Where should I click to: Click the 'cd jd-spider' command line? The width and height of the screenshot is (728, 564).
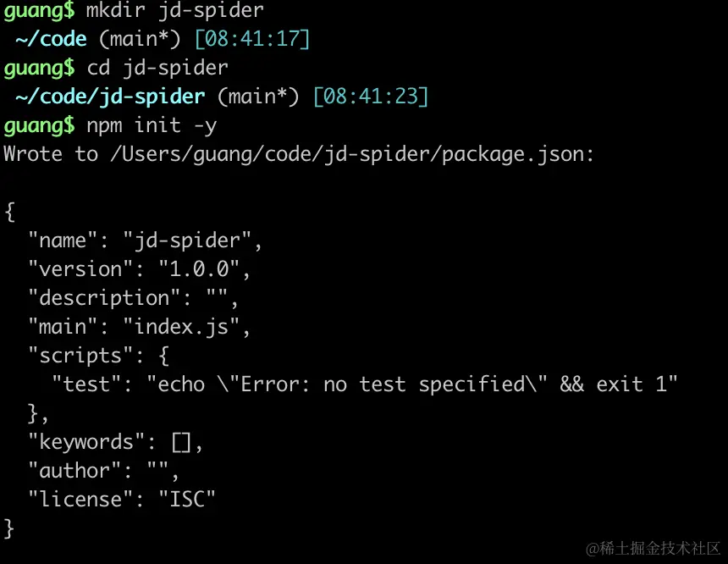[x=157, y=68]
